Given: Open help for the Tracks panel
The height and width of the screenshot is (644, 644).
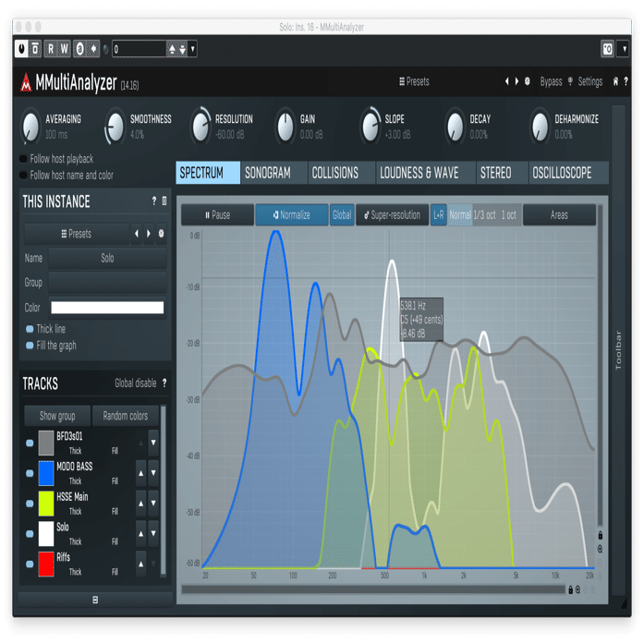Looking at the screenshot, I should click(164, 383).
